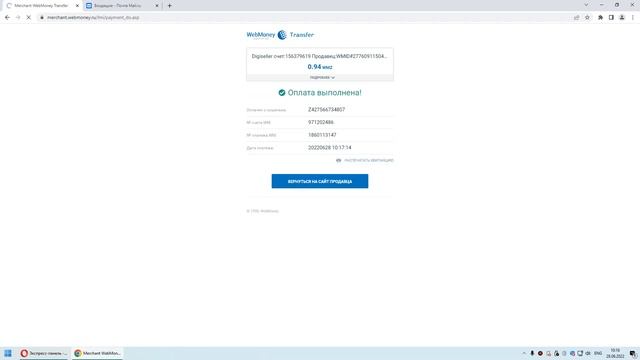Click the network tray icon
Image resolution: width=640 pixels, height=360 pixels.
coord(580,353)
